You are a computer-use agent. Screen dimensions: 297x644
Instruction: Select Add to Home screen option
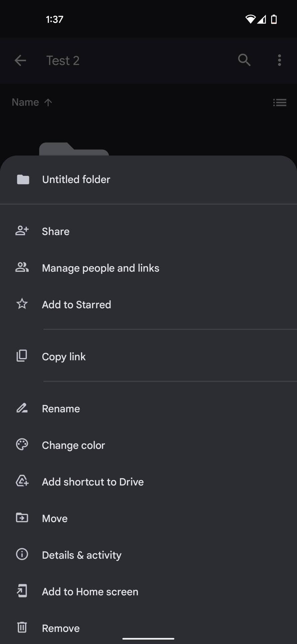coord(90,592)
